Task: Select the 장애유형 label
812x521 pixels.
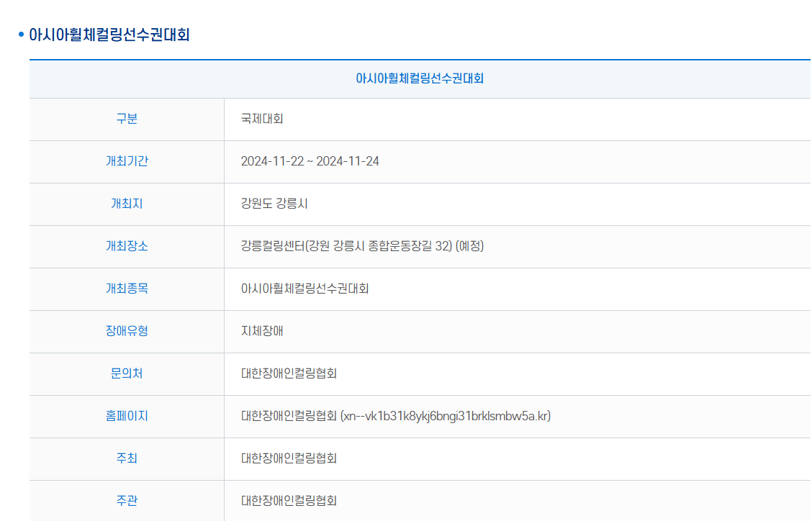Action: click(127, 332)
